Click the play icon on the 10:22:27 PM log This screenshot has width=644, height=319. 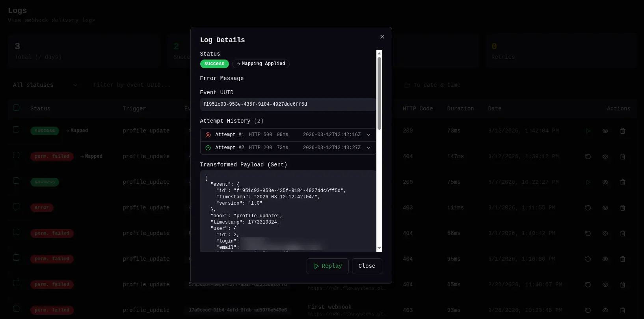(x=588, y=182)
